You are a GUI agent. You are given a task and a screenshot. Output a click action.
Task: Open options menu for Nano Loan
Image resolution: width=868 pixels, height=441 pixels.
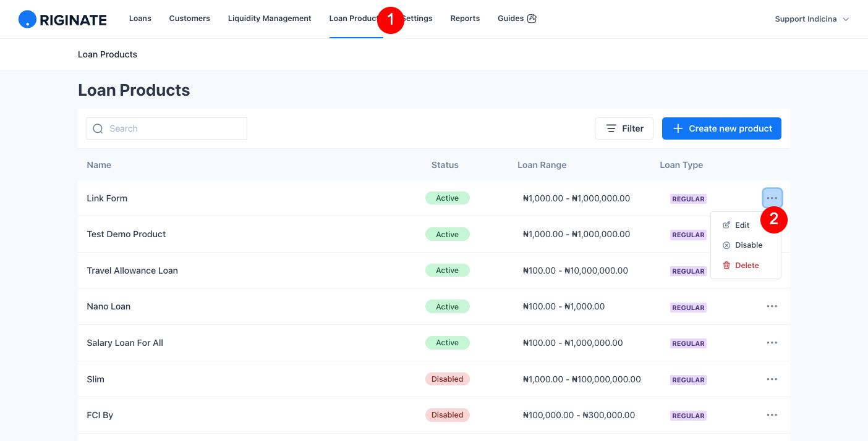pyautogui.click(x=772, y=306)
